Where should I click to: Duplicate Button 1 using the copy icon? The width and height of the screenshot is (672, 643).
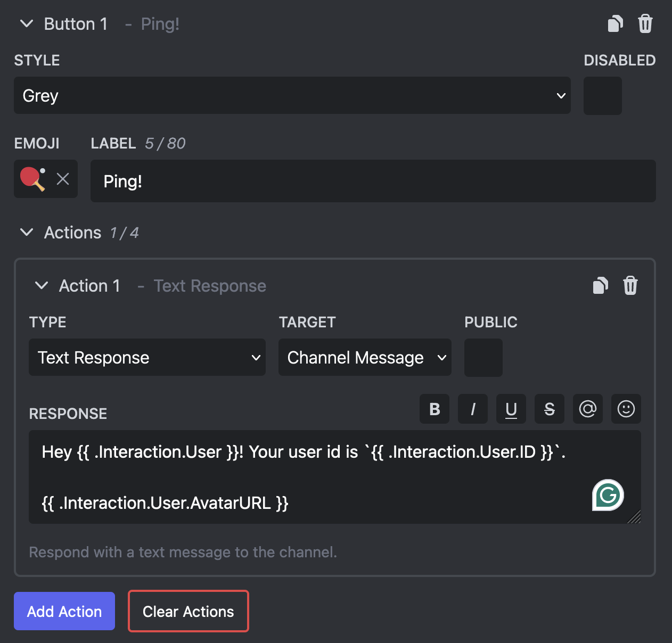[x=614, y=23]
